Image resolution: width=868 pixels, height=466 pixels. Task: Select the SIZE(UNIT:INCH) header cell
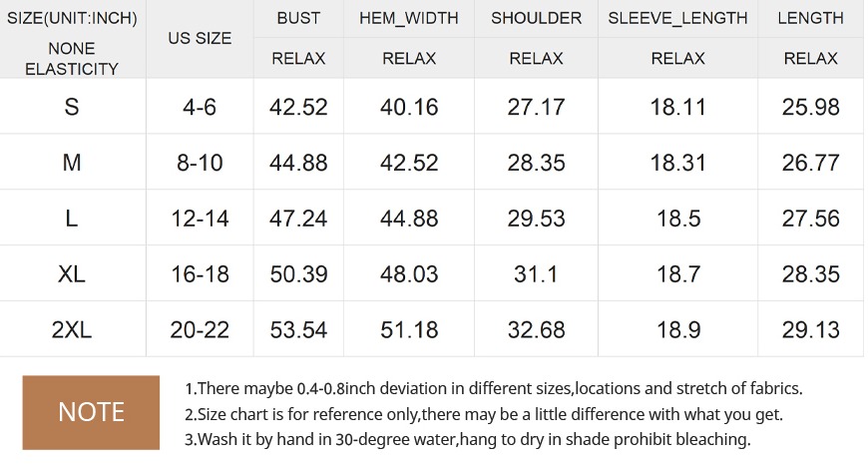point(72,18)
